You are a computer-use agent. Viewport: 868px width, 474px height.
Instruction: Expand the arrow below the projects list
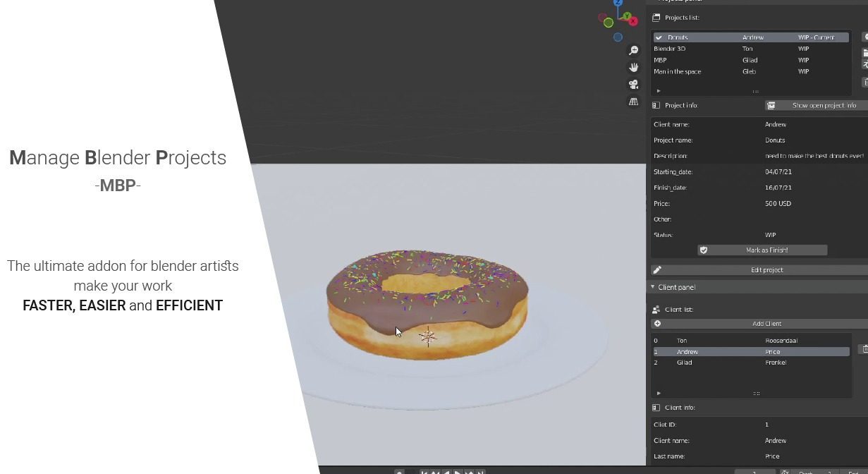point(658,90)
